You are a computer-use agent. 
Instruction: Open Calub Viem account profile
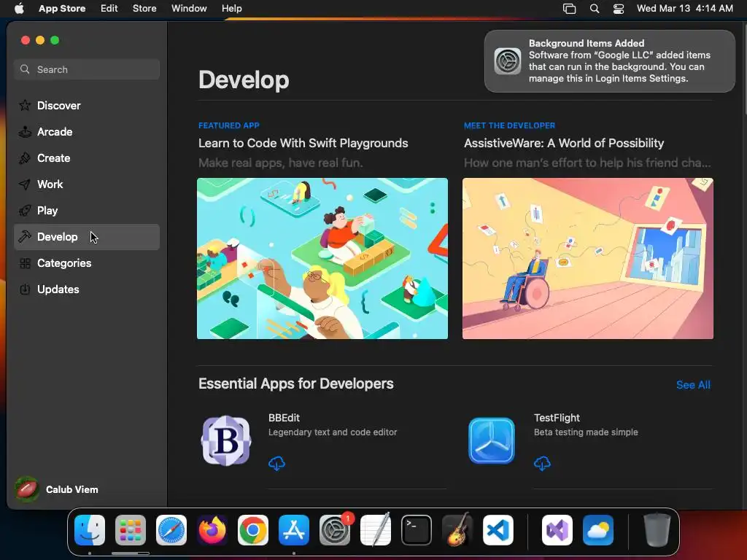(x=57, y=489)
